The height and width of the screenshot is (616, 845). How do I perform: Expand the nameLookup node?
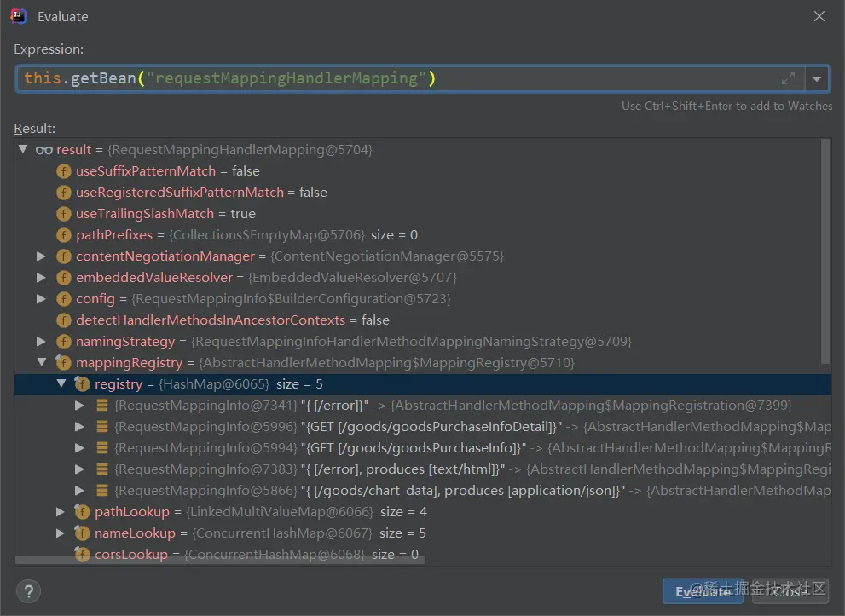pos(61,533)
